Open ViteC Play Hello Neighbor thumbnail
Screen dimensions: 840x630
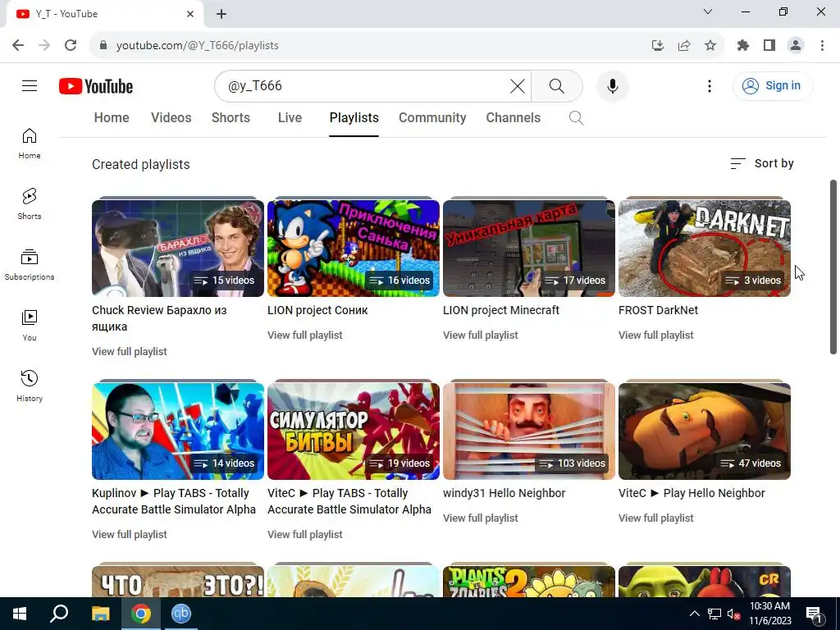click(x=705, y=431)
